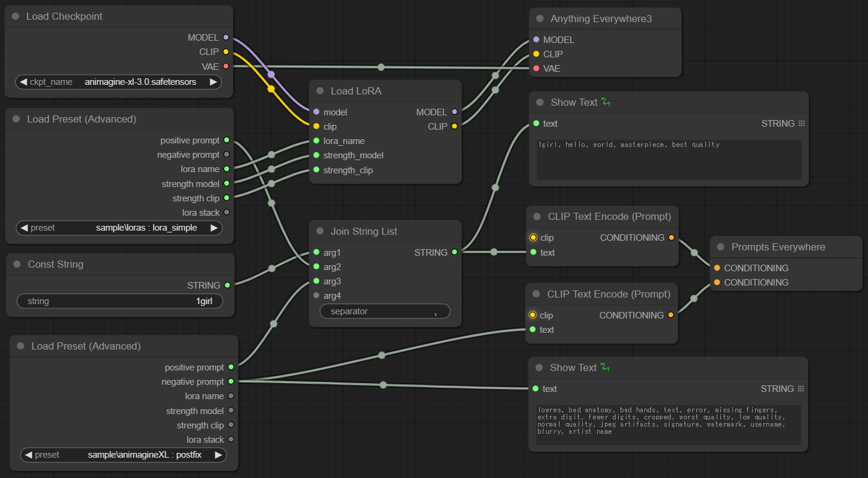Click the green squiggle icon on upper Show Text

607,102
